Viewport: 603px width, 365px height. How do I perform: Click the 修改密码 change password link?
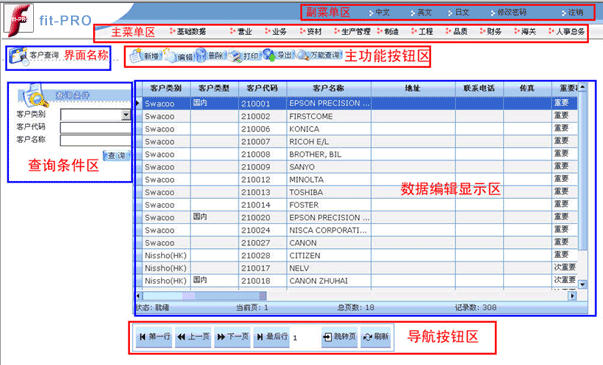click(508, 13)
